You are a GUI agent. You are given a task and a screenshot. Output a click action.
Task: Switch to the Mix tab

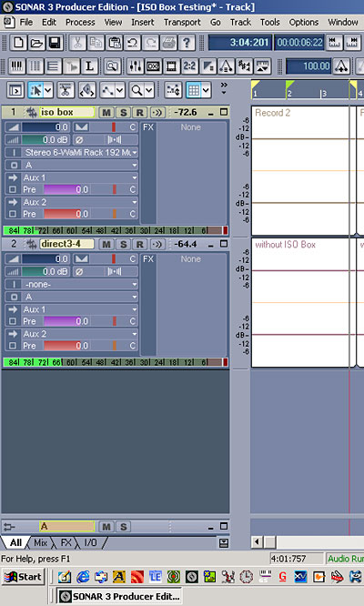[x=40, y=542]
